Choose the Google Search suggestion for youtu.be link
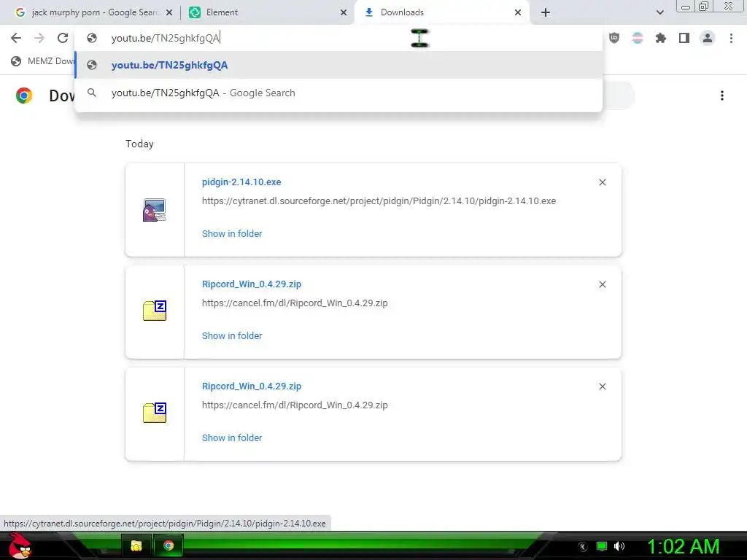 pos(338,93)
